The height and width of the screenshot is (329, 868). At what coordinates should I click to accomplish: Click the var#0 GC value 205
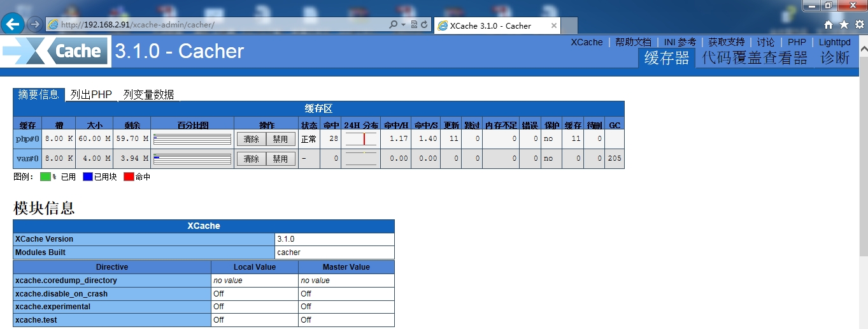[x=615, y=159]
